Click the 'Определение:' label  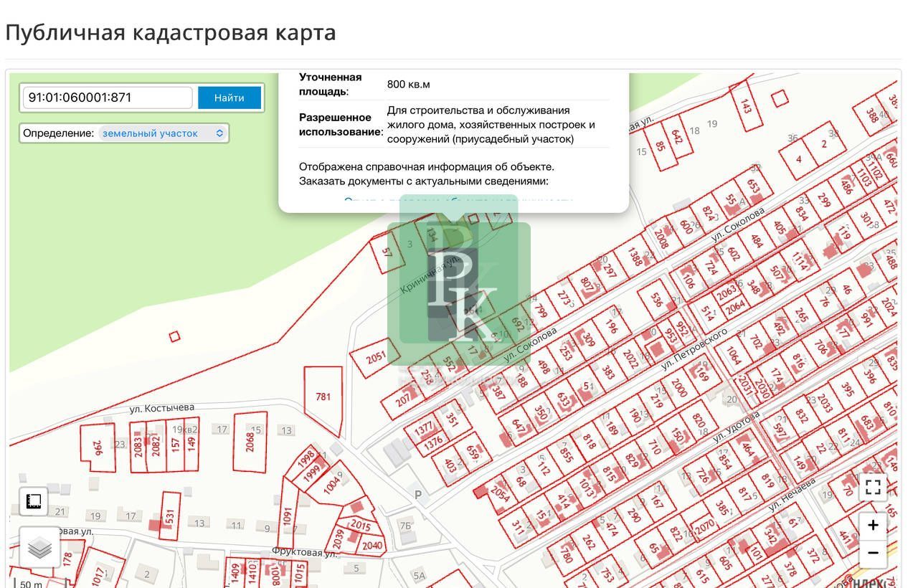[x=58, y=133]
